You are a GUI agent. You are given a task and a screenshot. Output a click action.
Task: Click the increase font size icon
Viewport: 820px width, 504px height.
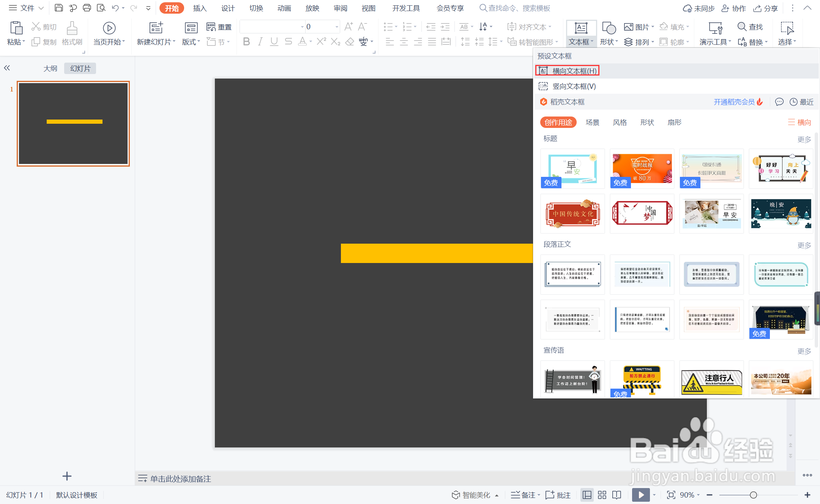click(348, 27)
